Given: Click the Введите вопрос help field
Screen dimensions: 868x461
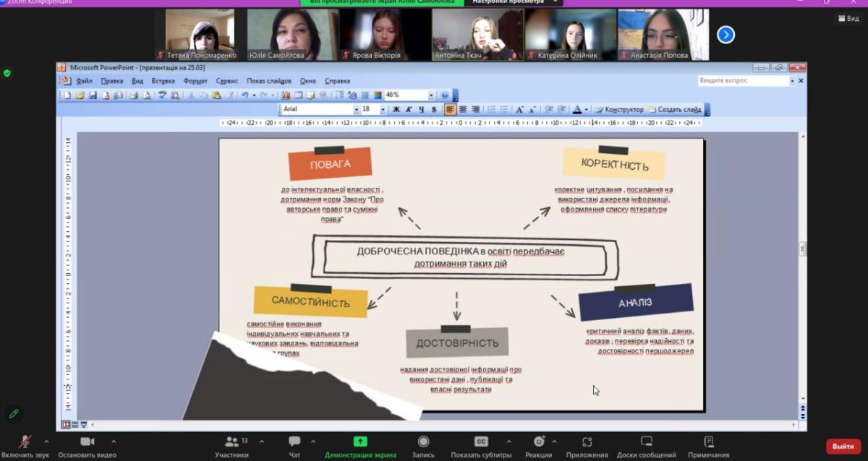Looking at the screenshot, I should point(744,81).
